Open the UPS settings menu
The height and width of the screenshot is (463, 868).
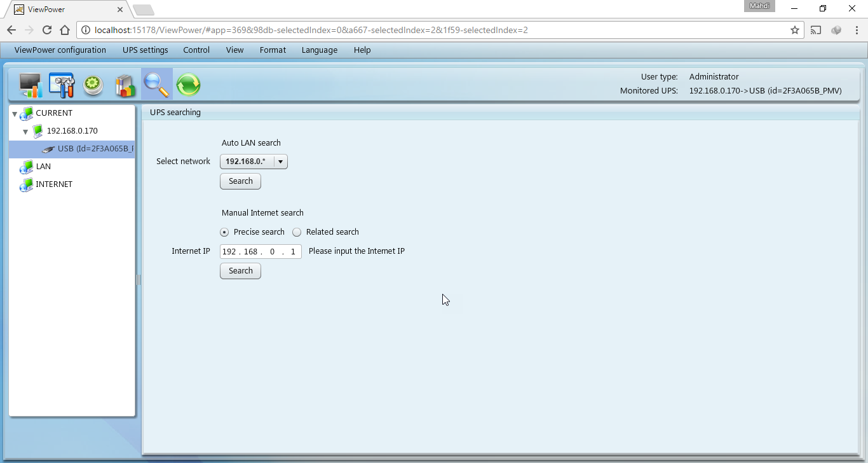coord(145,50)
